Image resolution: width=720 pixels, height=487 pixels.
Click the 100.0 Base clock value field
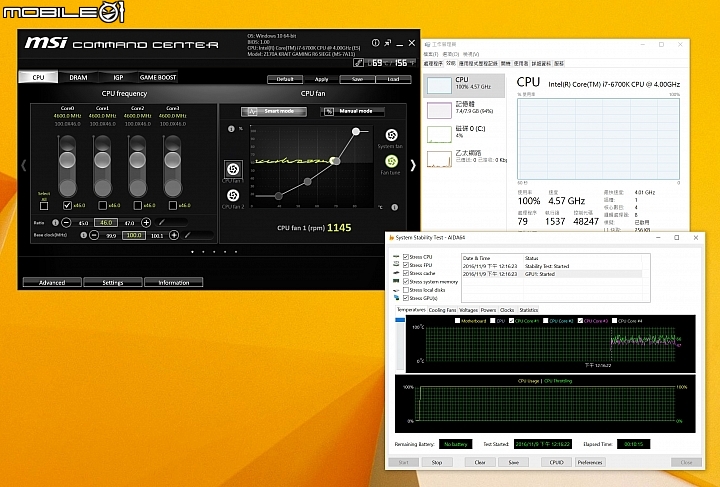134,235
